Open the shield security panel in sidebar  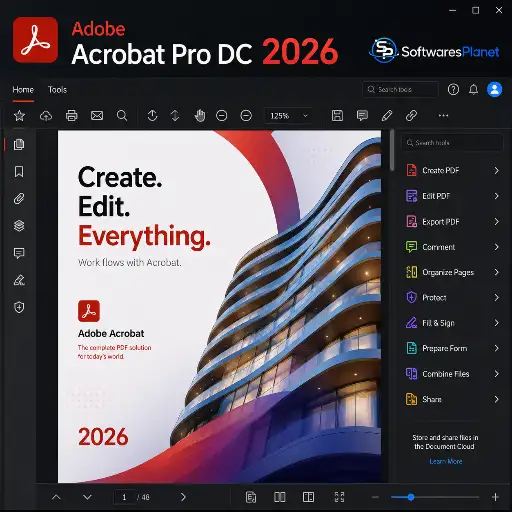click(19, 307)
